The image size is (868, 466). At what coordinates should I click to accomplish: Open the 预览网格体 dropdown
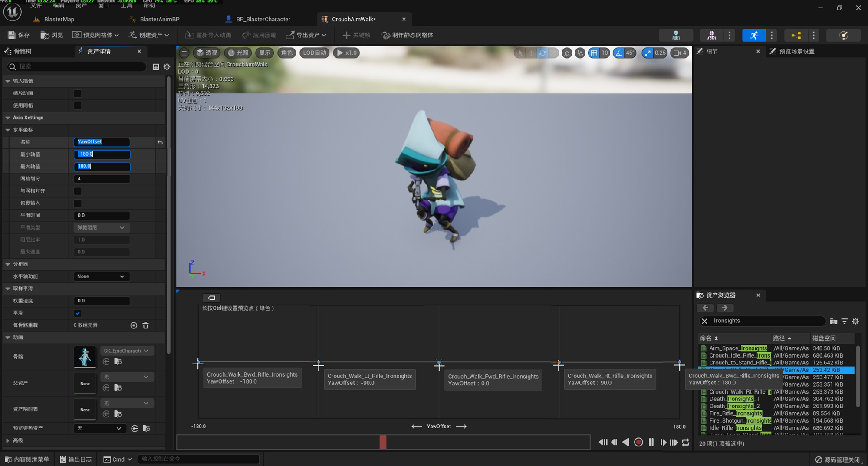coord(95,35)
